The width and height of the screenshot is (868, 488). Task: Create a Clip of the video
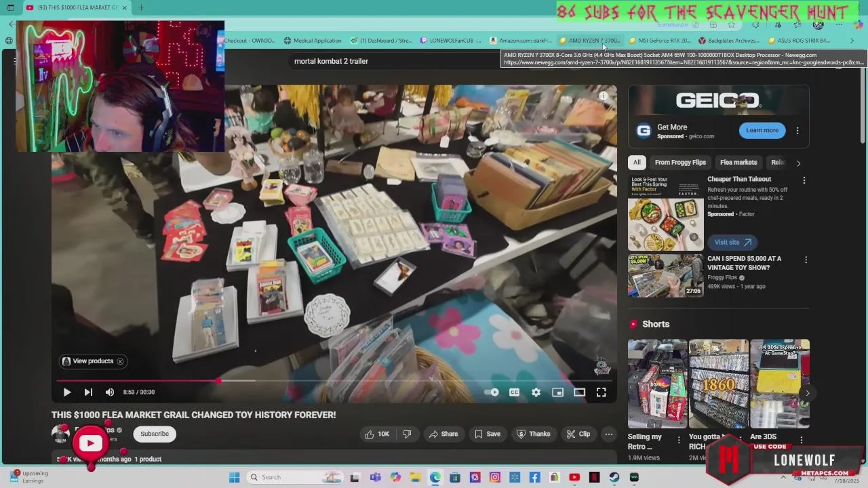[578, 434]
